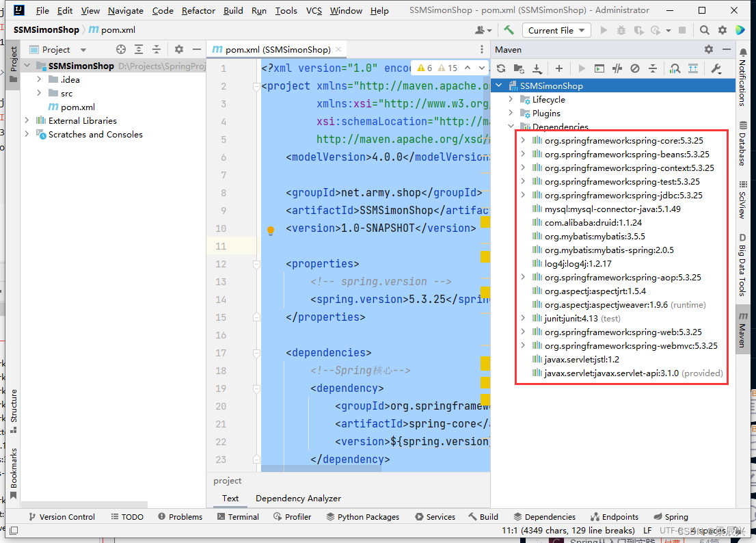The height and width of the screenshot is (543, 756).
Task: Open Problems tool window
Action: [180, 517]
